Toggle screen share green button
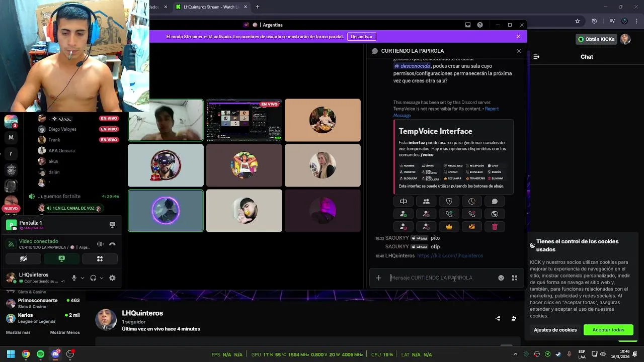Viewport: 644px width, 362px height. (x=61, y=259)
